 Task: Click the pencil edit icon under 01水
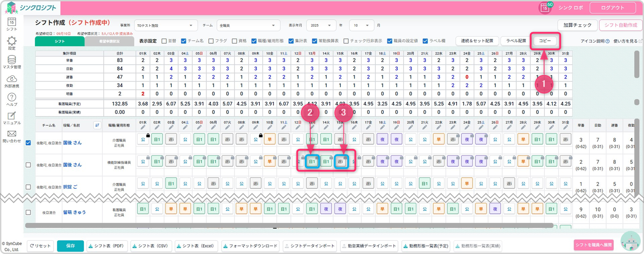click(x=143, y=127)
